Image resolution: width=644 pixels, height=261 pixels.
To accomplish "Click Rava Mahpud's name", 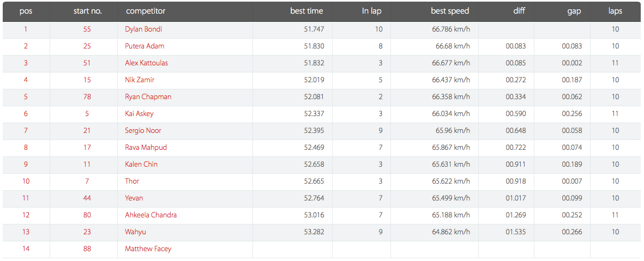I will pos(146,147).
